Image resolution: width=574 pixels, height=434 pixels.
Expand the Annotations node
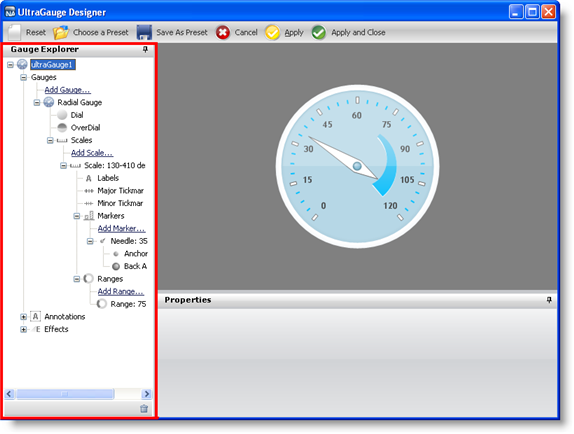coord(24,317)
